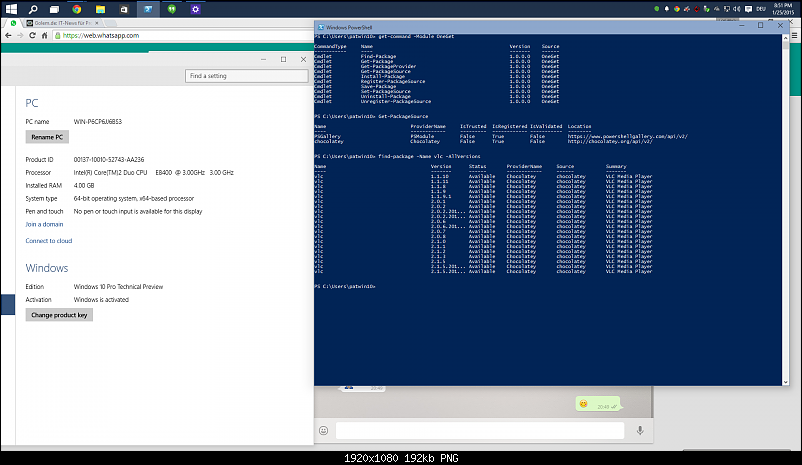The height and width of the screenshot is (465, 802).
Task: Go forward in Chrome
Action: [x=20, y=35]
